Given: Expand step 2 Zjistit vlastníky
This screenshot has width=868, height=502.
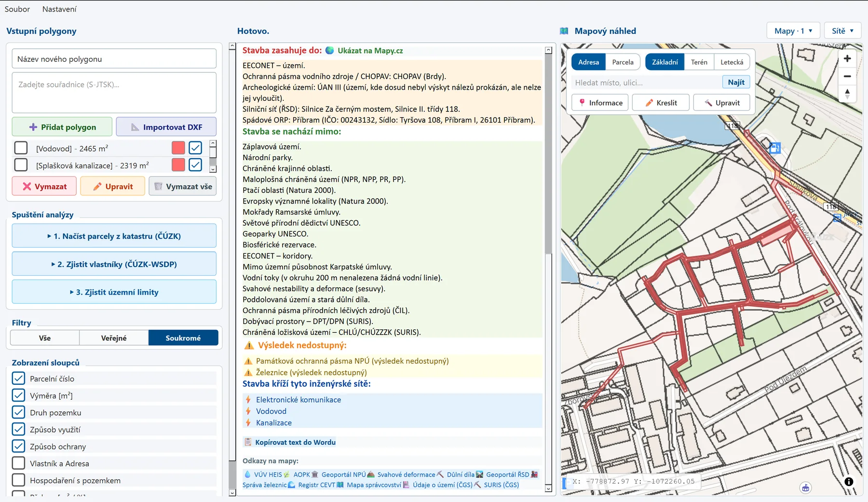Looking at the screenshot, I should 114,264.
